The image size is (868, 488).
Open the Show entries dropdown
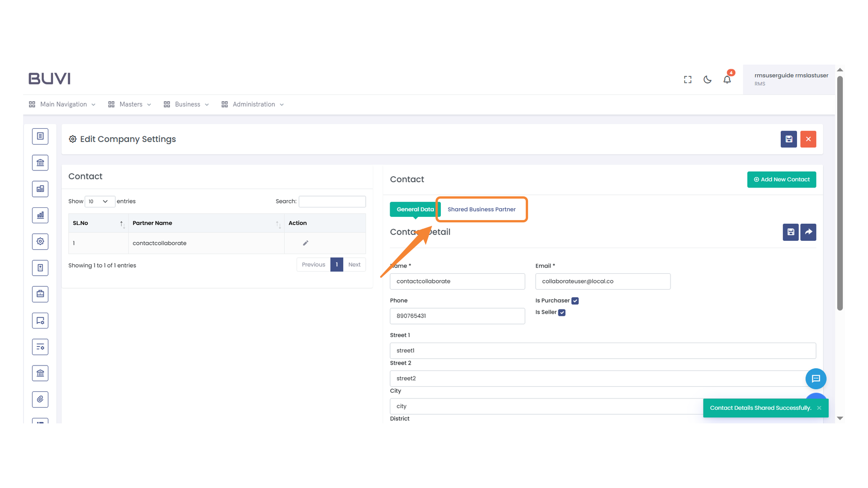(99, 202)
